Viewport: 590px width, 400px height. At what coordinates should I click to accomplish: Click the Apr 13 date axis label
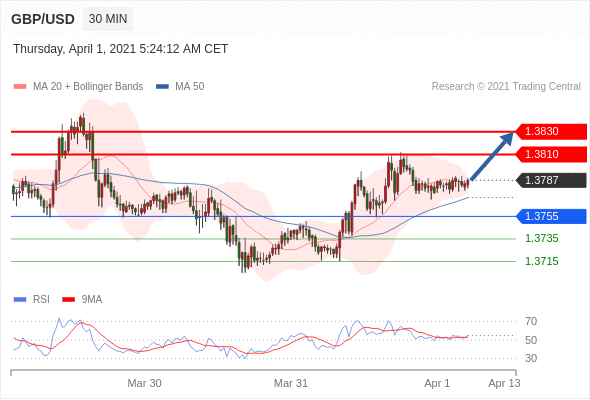(x=504, y=383)
